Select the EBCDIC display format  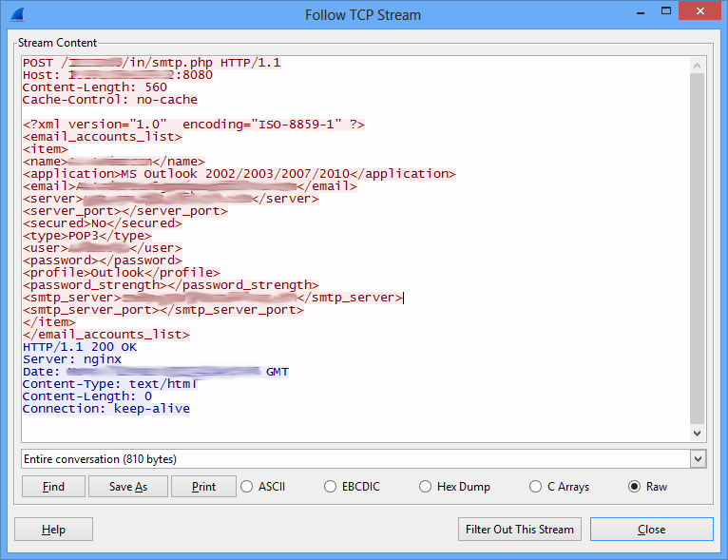pyautogui.click(x=352, y=486)
